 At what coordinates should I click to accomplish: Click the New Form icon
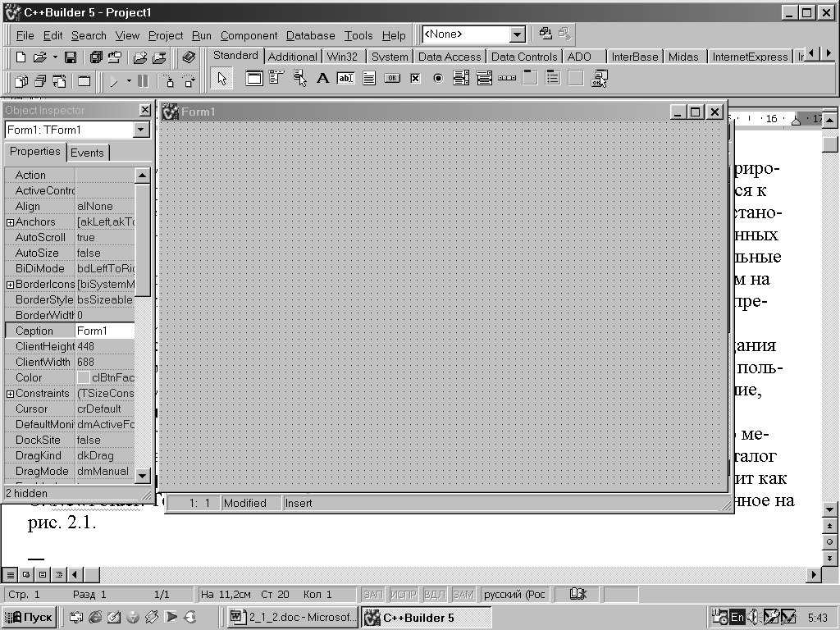[x=84, y=81]
